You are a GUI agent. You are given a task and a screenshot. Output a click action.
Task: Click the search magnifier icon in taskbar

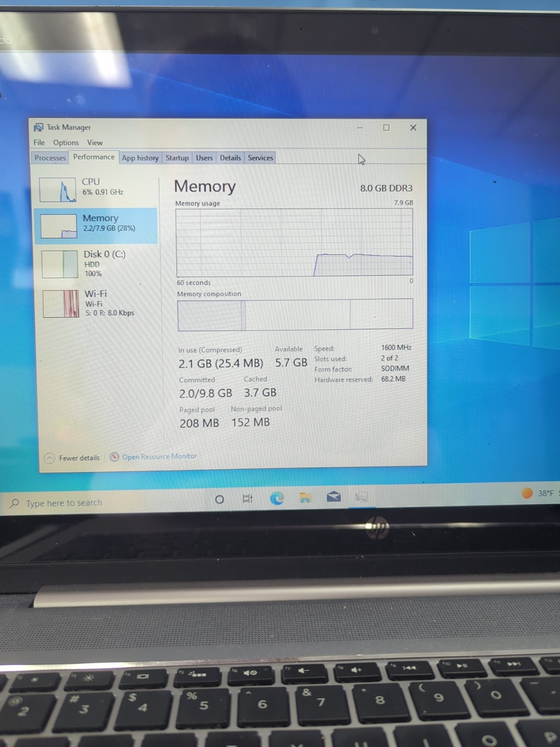point(14,503)
